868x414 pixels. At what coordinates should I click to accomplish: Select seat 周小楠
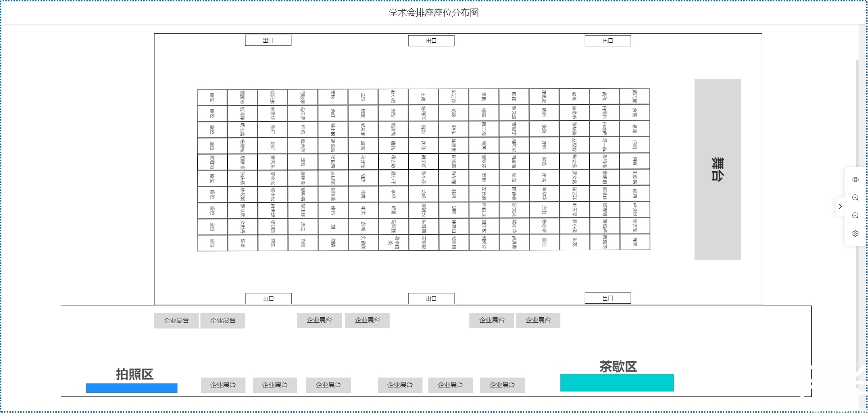click(x=333, y=129)
